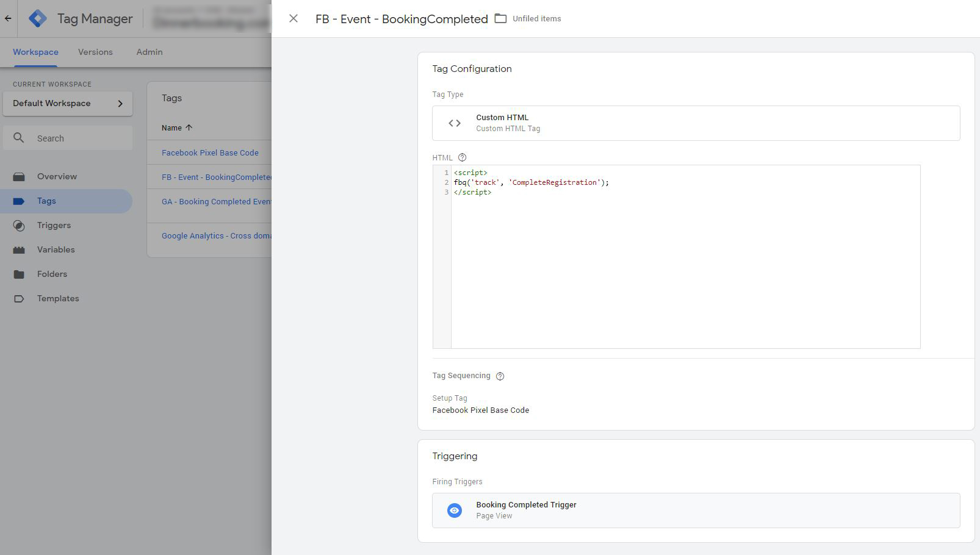Click the opening script tag on line 1
980x555 pixels.
(470, 173)
